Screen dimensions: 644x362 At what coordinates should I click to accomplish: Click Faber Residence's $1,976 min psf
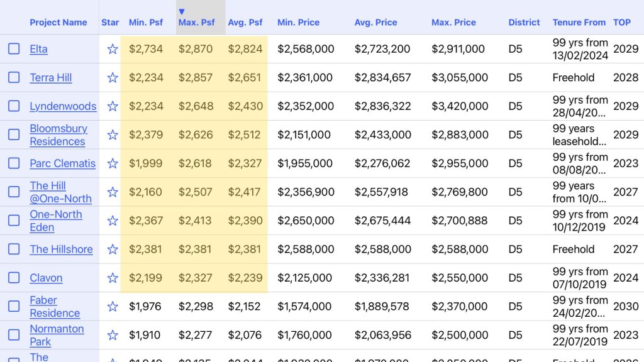[145, 307]
